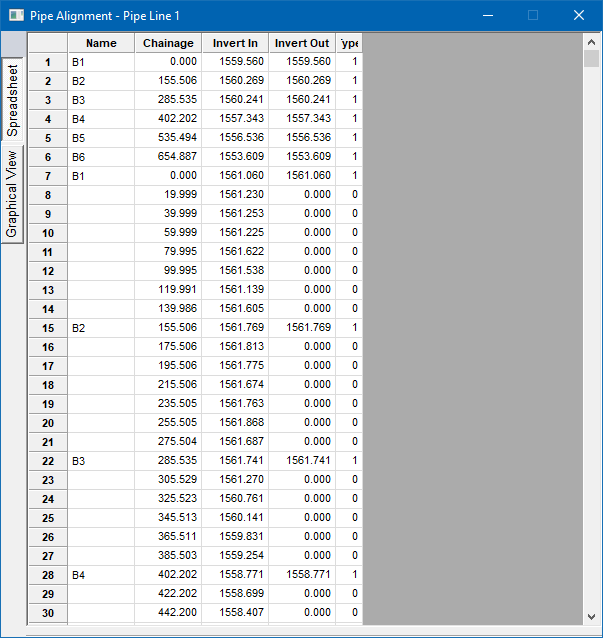Close the Pipe Alignment window

579,15
